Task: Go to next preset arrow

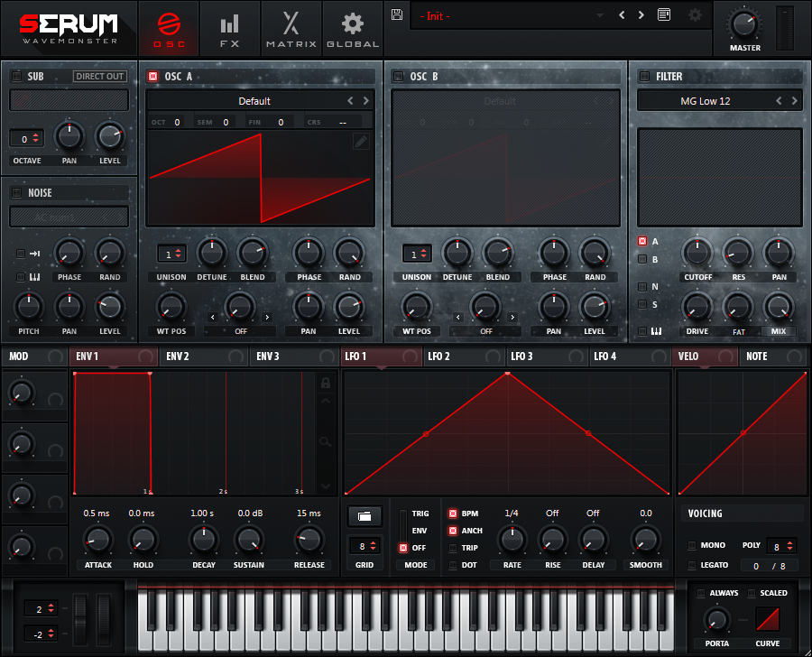Action: [x=641, y=15]
